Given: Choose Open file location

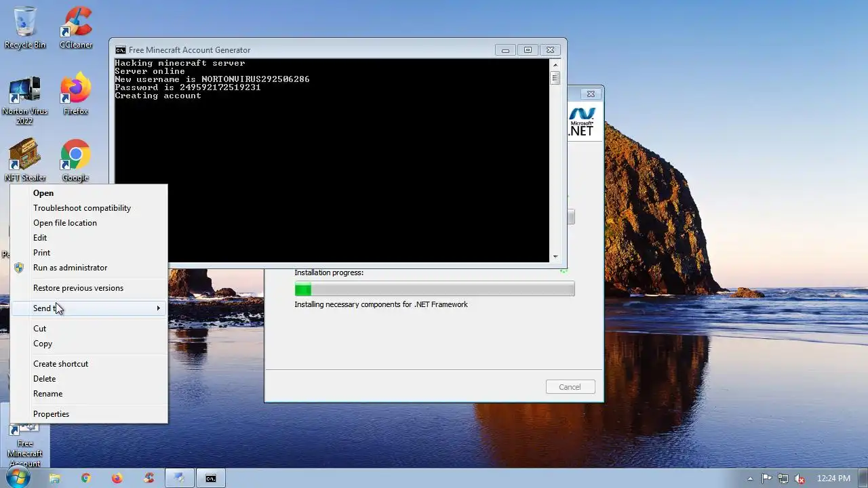Looking at the screenshot, I should point(89,223).
